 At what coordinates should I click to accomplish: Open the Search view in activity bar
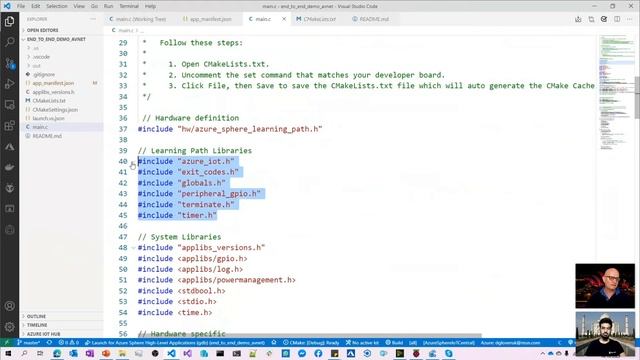(x=9, y=42)
